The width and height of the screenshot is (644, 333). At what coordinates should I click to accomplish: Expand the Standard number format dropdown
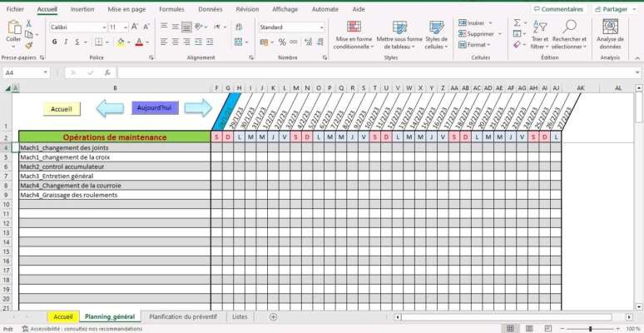pos(321,27)
